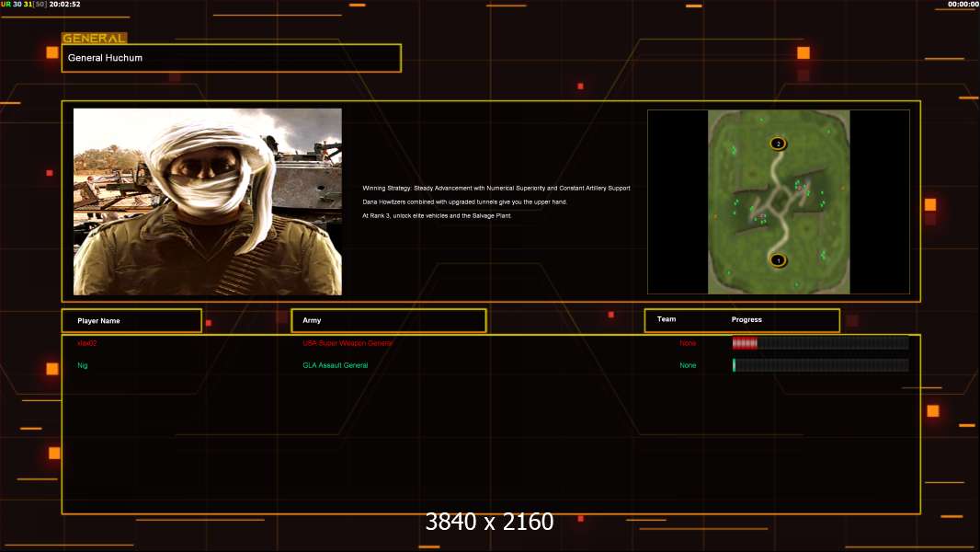
Task: Click the green player's team None value
Action: pos(688,365)
